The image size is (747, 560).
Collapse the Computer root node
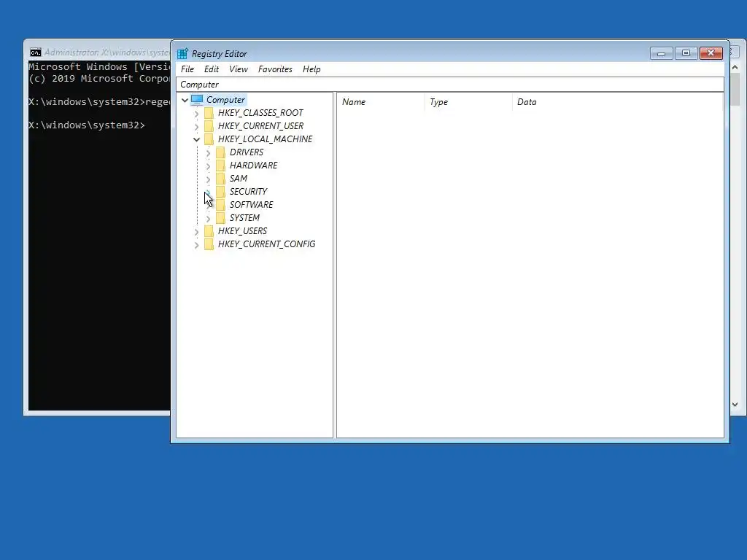click(x=185, y=100)
